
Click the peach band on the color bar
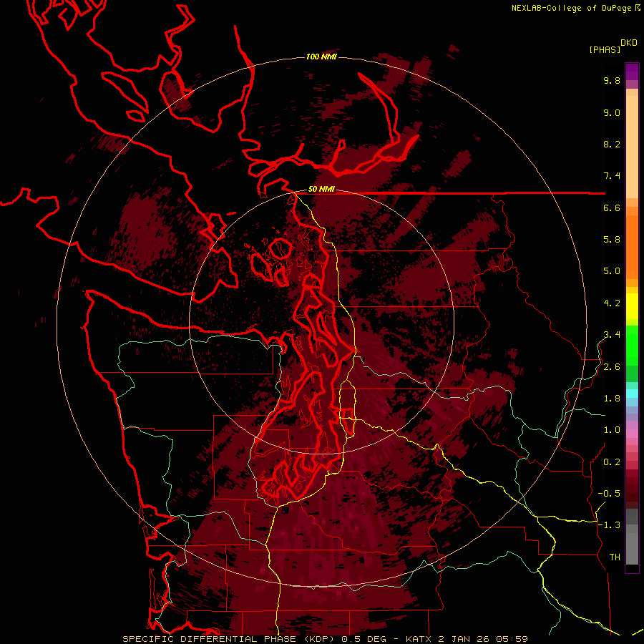pyautogui.click(x=632, y=147)
